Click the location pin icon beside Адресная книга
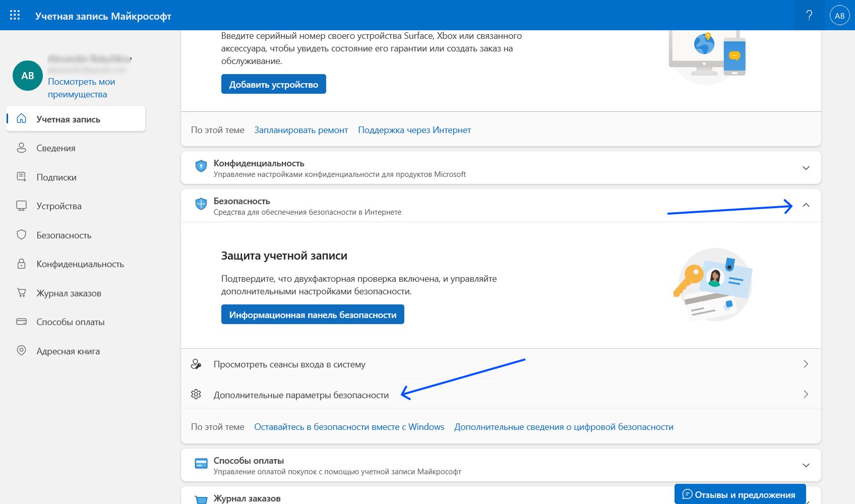Viewport: 855px width, 504px height. pos(21,351)
